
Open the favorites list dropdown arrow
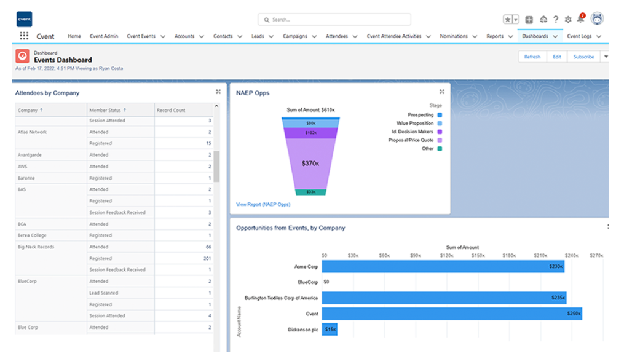[516, 20]
